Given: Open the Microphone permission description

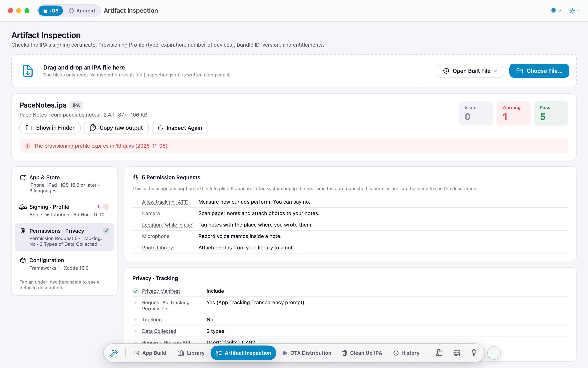Looking at the screenshot, I should (156, 236).
